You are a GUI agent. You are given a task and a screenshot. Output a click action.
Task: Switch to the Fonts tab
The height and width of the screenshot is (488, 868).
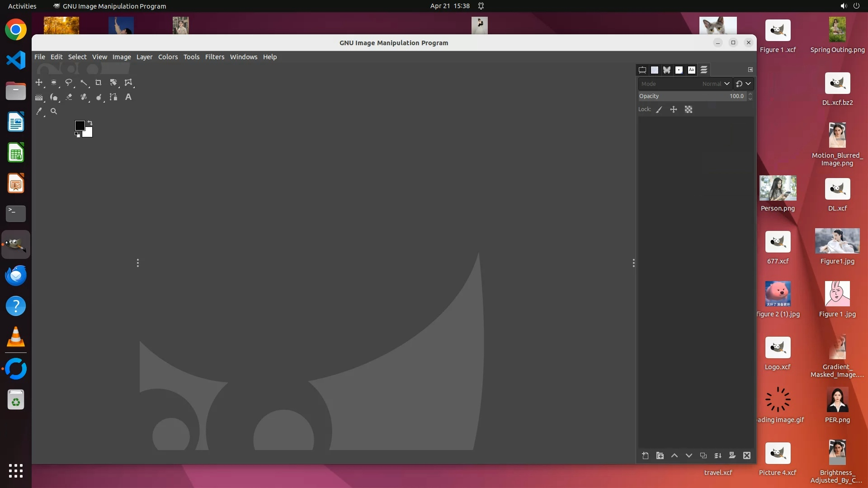691,70
